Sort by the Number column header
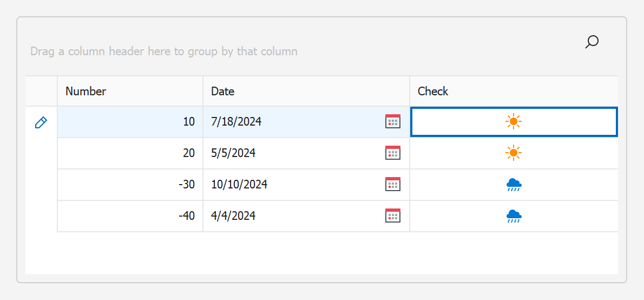The height and width of the screenshot is (300, 644). click(x=130, y=91)
